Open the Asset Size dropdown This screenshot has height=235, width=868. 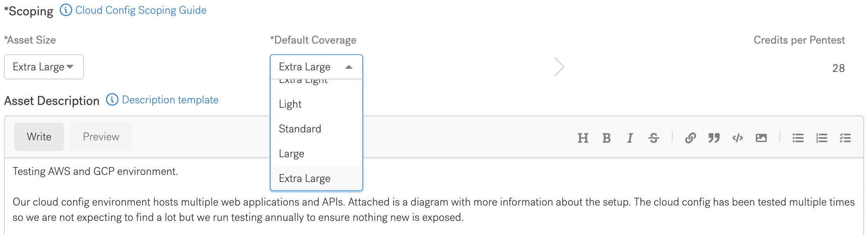click(44, 67)
